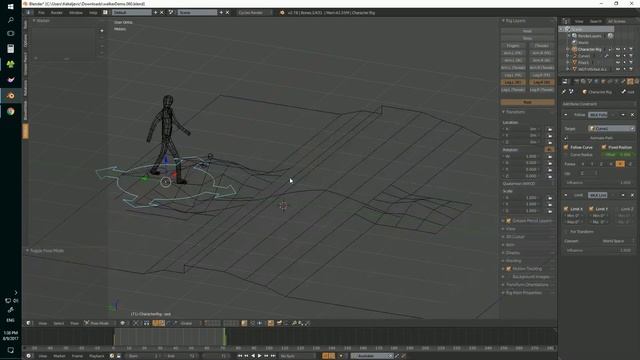The width and height of the screenshot is (640, 360).
Task: Switch to the Bone Constraints properties tab
Action: click(630, 82)
